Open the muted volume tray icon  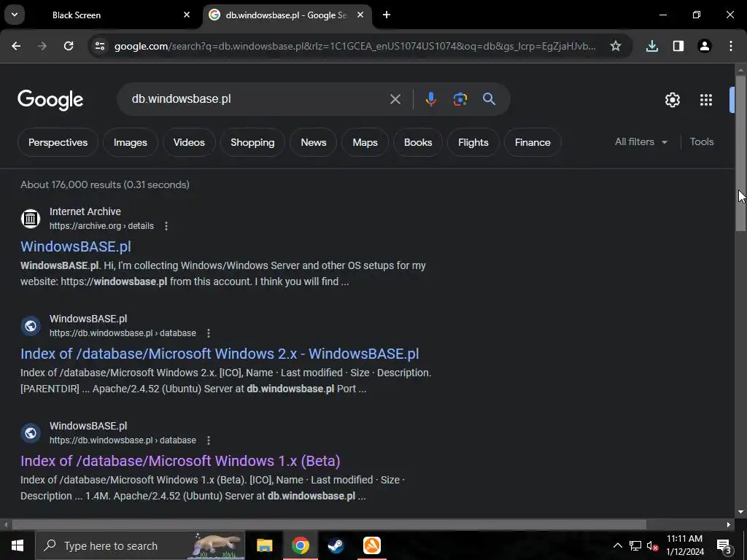pos(652,545)
